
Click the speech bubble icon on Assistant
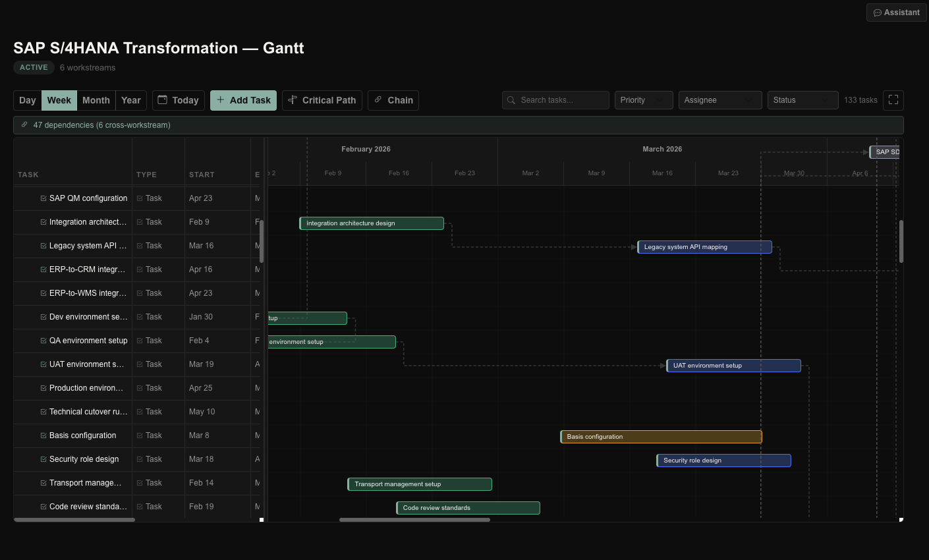coord(878,13)
